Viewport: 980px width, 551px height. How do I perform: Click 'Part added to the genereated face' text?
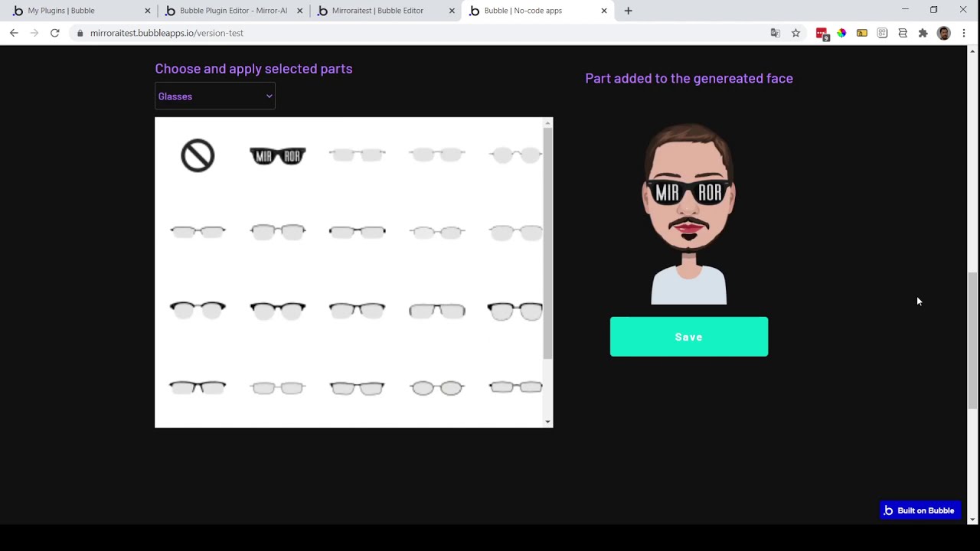point(689,78)
